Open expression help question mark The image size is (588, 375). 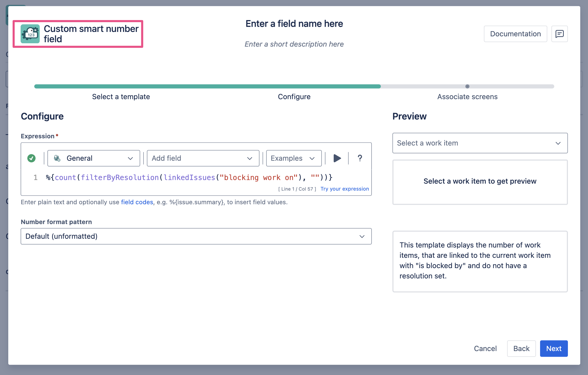(x=360, y=158)
